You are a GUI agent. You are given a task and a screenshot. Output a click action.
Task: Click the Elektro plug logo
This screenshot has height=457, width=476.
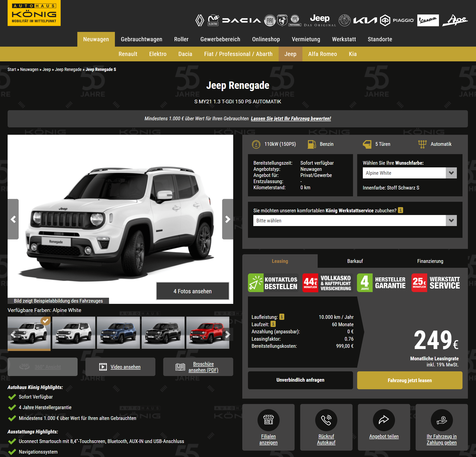click(x=213, y=20)
